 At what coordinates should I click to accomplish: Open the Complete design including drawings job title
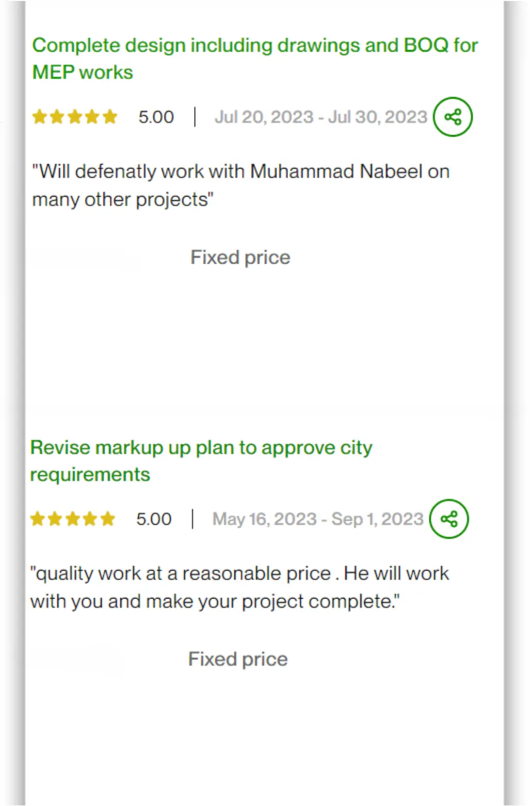(255, 59)
